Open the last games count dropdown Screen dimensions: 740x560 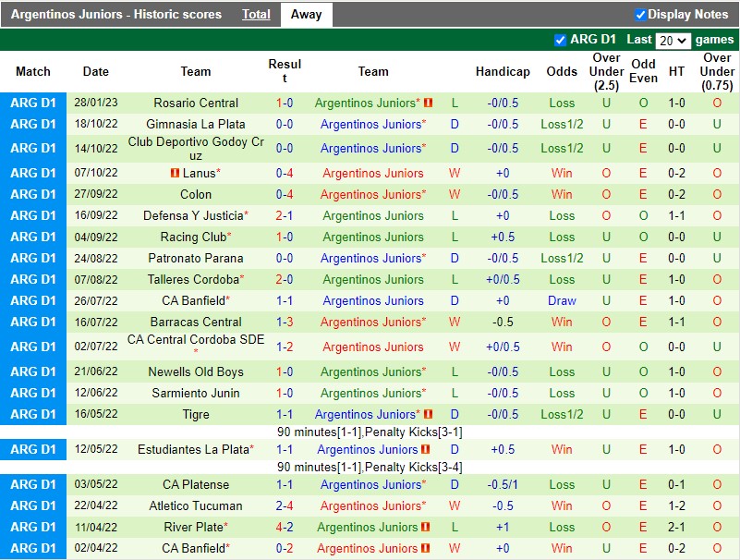tap(673, 39)
